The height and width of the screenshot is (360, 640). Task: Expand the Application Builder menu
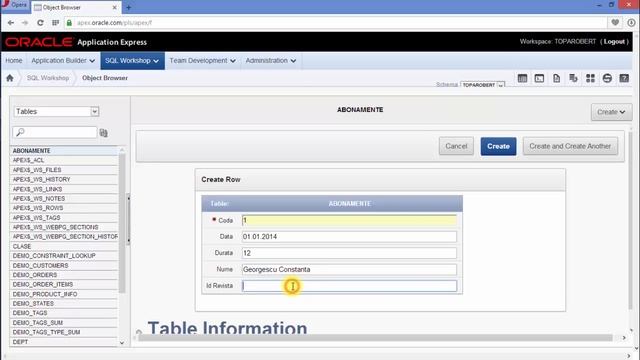63,60
